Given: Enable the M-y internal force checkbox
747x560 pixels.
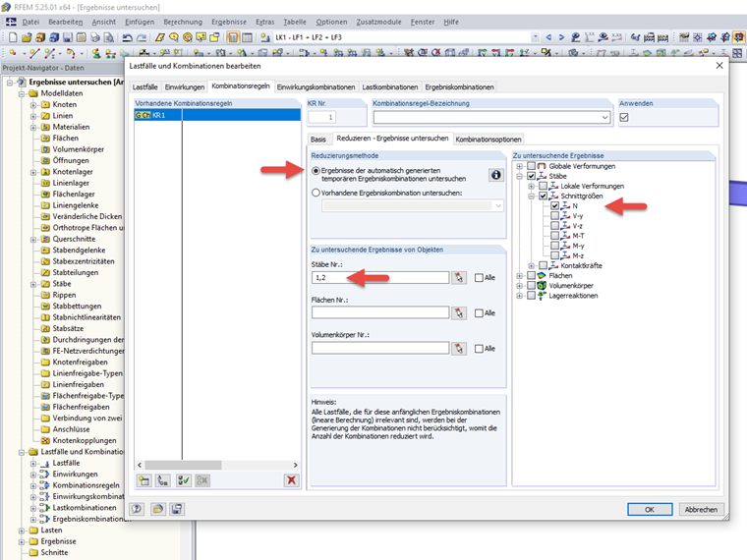Looking at the screenshot, I should (554, 246).
